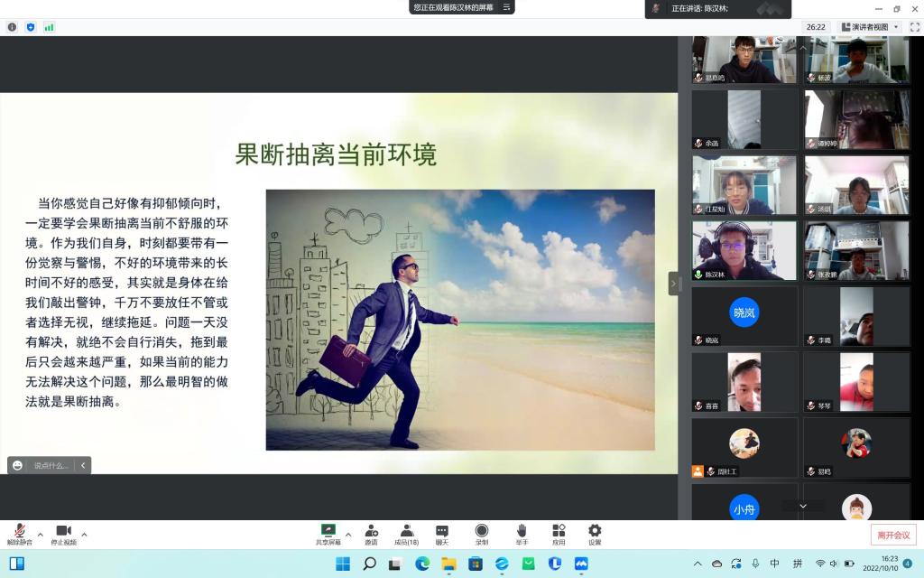The image size is (924, 578).
Task: Start recording with the 录制 button
Action: [482, 533]
